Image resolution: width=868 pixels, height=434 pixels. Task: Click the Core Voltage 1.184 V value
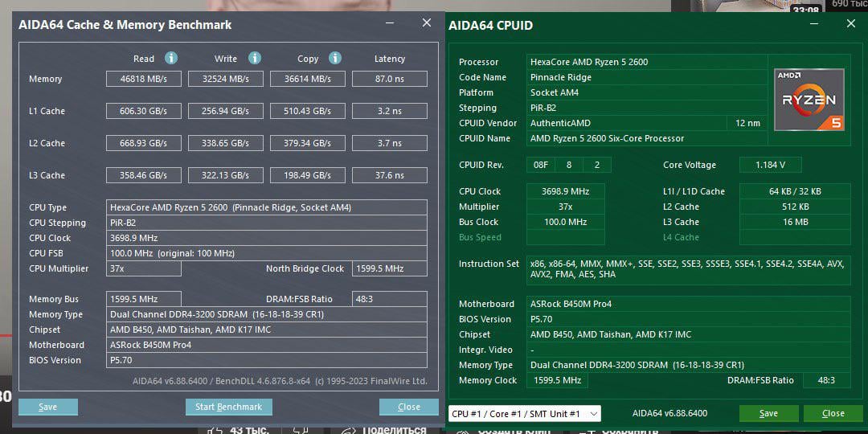770,165
